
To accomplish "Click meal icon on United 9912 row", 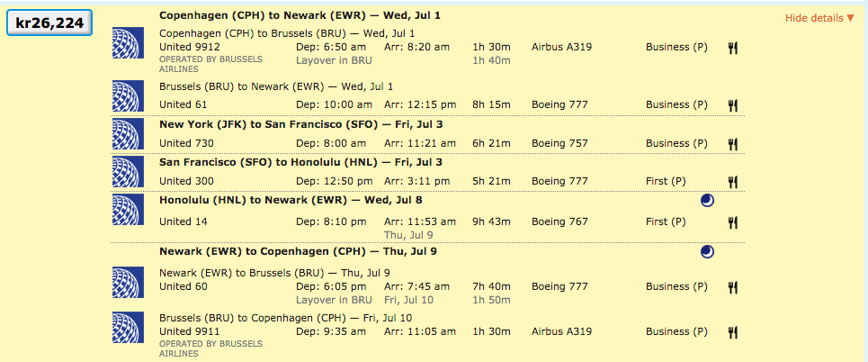I will point(732,46).
